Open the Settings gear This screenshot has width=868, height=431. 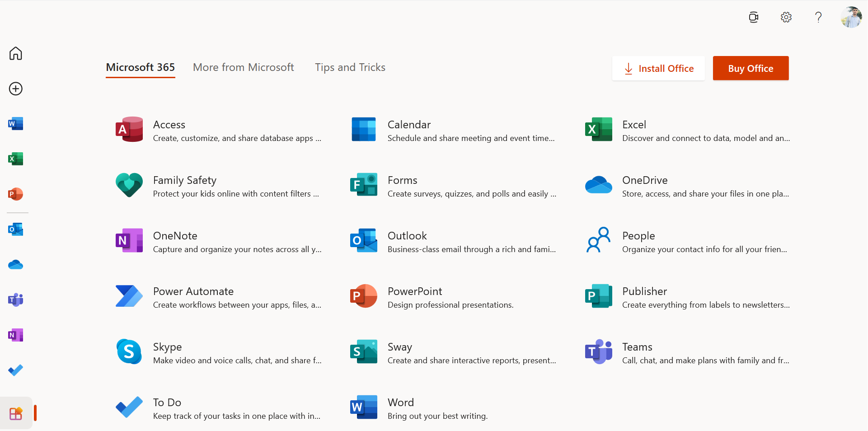786,17
